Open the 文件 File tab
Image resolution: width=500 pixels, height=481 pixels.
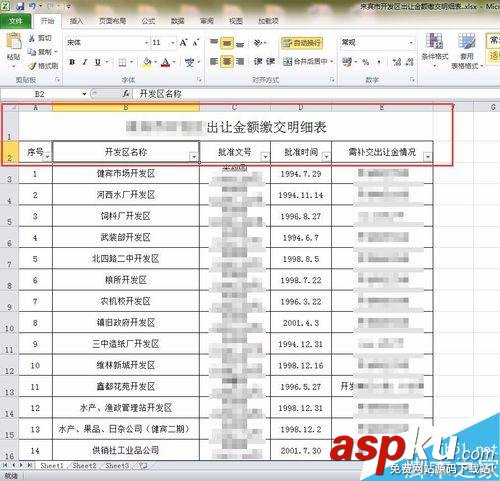pyautogui.click(x=15, y=21)
